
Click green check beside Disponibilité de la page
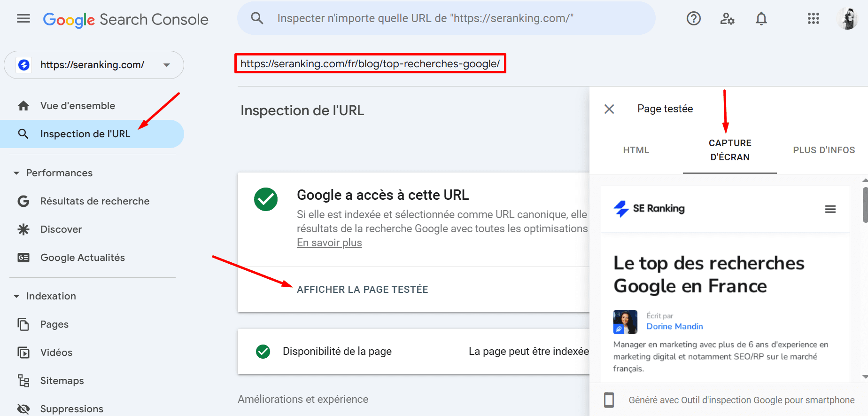coord(263,352)
